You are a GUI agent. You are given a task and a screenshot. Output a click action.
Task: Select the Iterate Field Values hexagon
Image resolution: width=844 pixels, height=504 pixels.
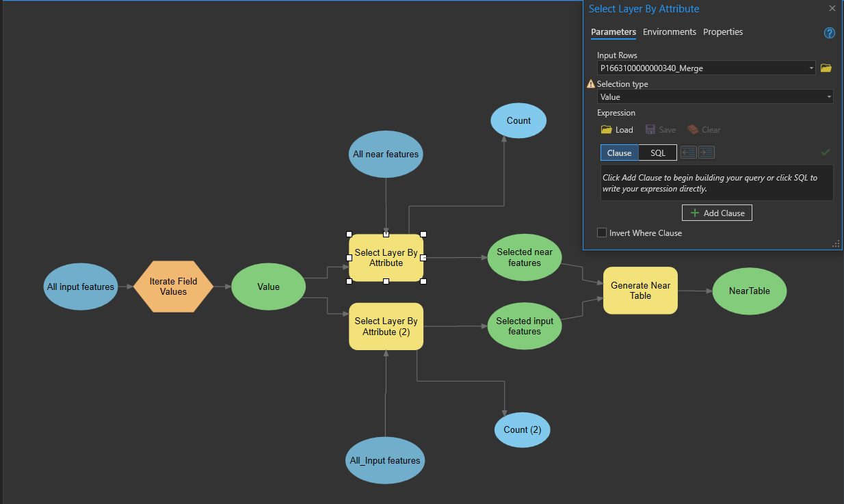[173, 287]
